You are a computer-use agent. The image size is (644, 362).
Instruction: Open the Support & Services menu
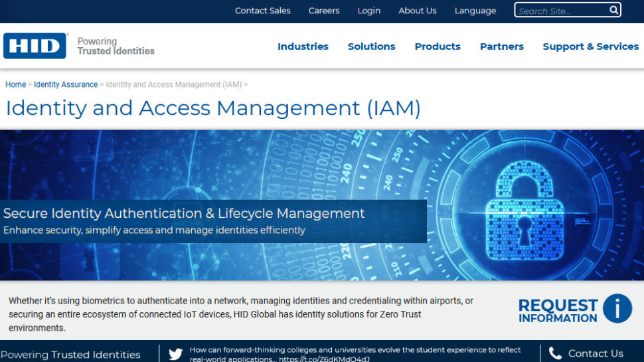591,46
